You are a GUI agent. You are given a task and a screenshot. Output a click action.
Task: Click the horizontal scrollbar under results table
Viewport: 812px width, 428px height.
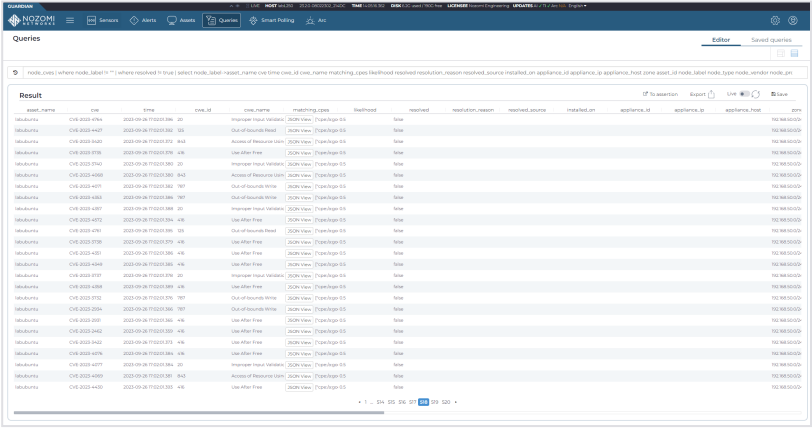coord(200,412)
